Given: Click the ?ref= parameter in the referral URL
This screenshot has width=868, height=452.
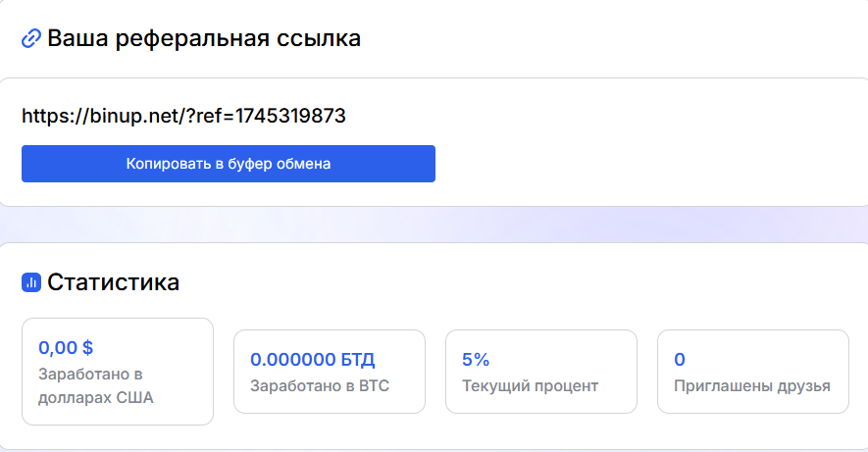Looking at the screenshot, I should (x=211, y=116).
